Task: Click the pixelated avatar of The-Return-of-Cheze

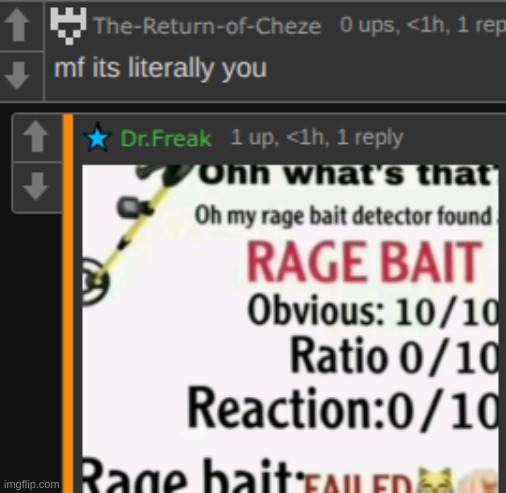Action: click(x=68, y=26)
